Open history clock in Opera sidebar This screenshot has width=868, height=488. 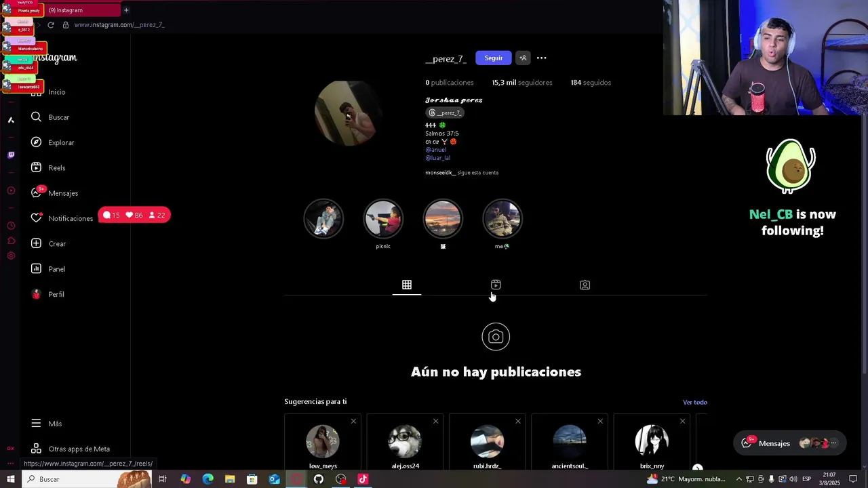click(11, 226)
